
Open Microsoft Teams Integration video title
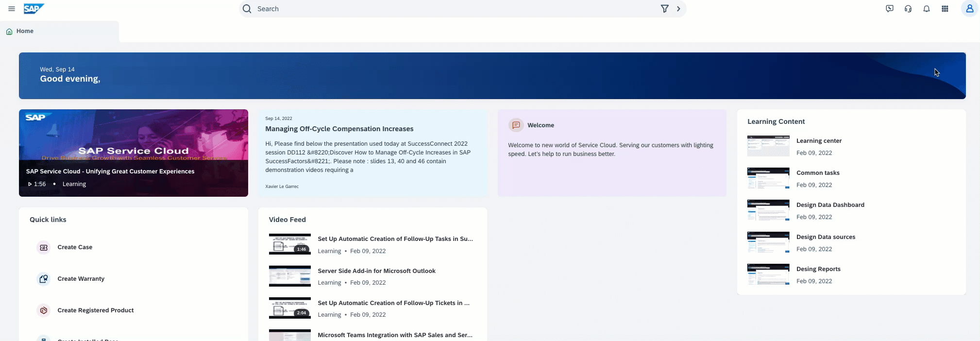(395, 335)
